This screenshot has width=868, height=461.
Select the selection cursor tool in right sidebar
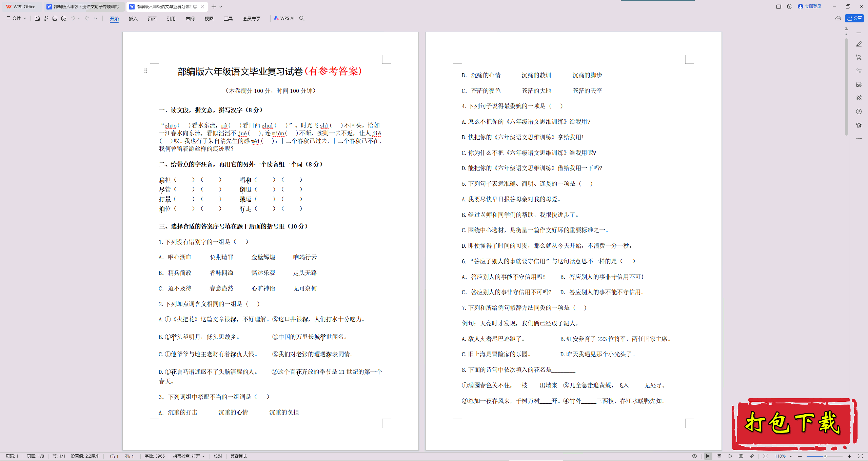(859, 57)
